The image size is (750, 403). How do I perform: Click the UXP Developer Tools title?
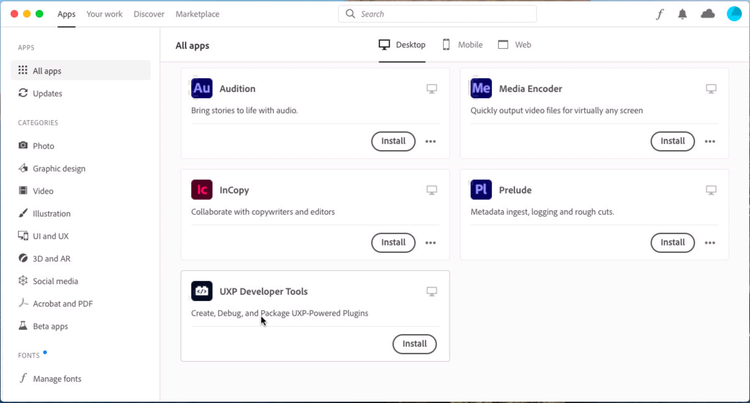tap(264, 292)
